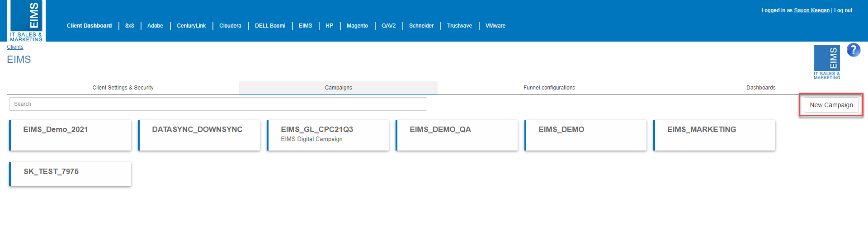Click the EIMS page heading text
The height and width of the screenshot is (231, 868).
click(19, 60)
